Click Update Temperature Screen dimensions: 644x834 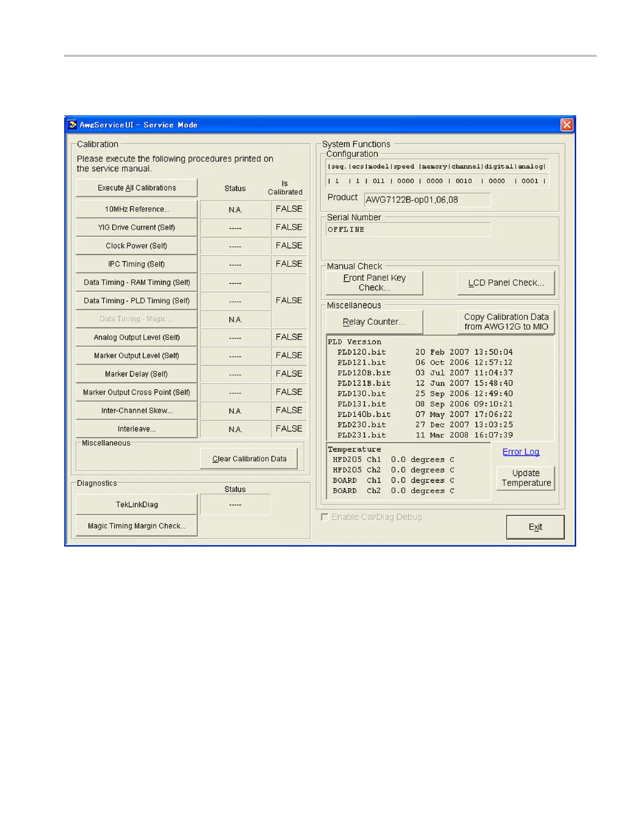(526, 478)
